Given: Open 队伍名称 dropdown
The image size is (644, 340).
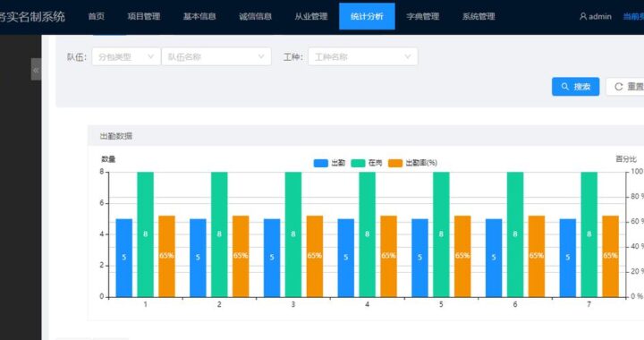Looking at the screenshot, I should pyautogui.click(x=216, y=56).
